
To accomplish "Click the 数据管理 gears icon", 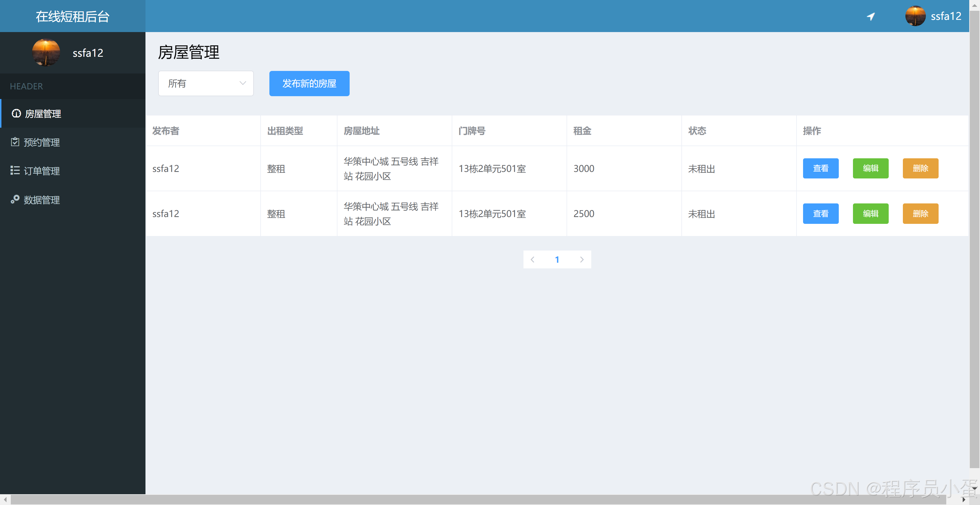I will (15, 199).
